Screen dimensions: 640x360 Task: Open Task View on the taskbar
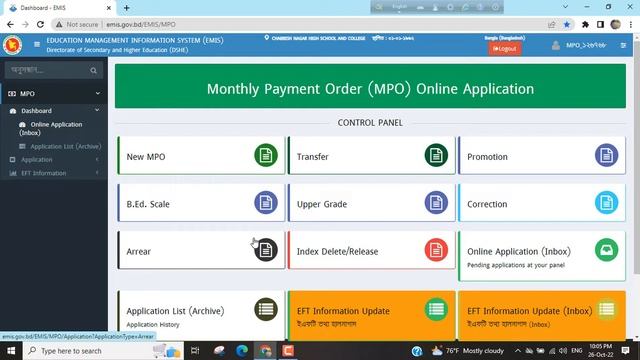[x=195, y=351]
